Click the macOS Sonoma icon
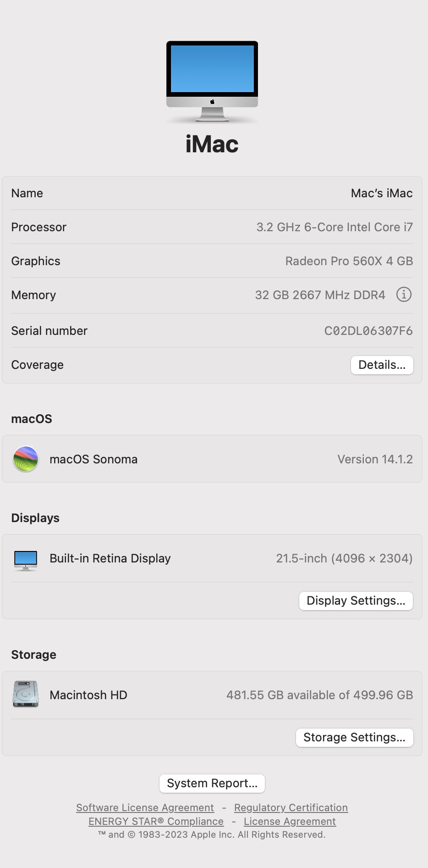428x868 pixels. click(x=26, y=459)
